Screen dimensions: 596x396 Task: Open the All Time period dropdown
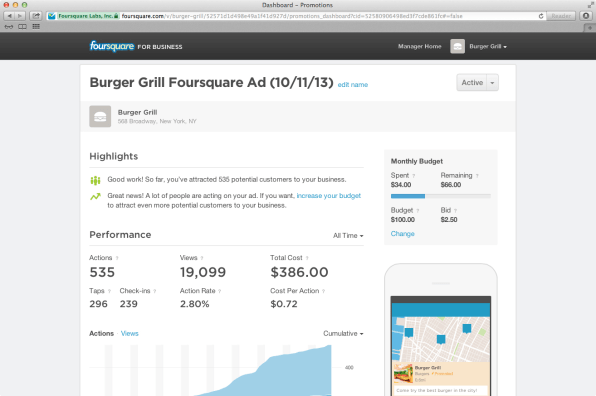(348, 236)
